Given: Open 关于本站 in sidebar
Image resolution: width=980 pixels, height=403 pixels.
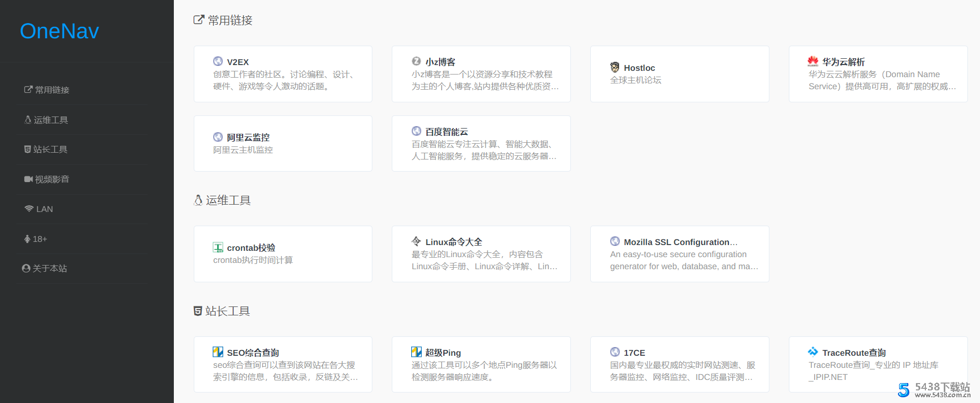Looking at the screenshot, I should point(45,269).
